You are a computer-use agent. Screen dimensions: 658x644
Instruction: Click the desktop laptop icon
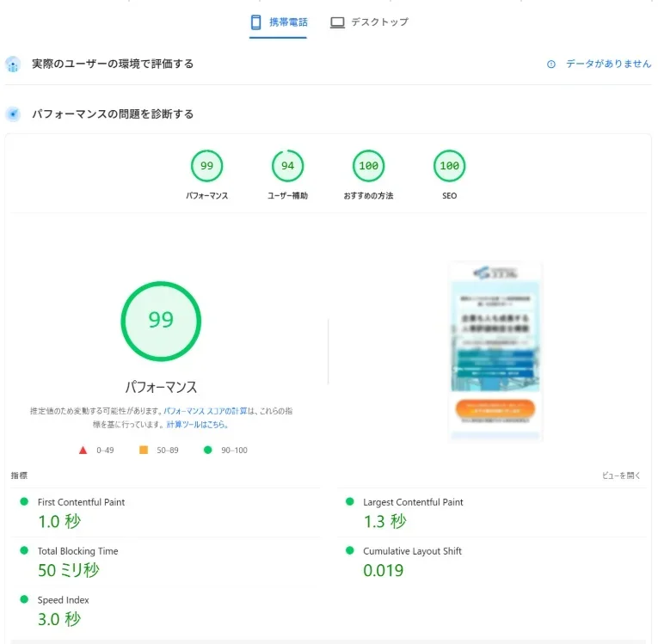[337, 22]
